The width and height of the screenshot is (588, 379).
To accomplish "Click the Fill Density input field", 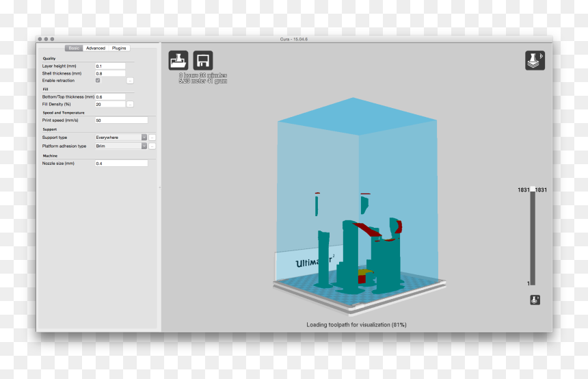I will pyautogui.click(x=110, y=104).
